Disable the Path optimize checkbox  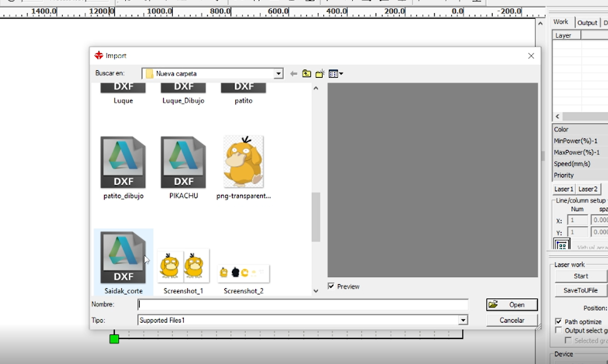click(558, 322)
